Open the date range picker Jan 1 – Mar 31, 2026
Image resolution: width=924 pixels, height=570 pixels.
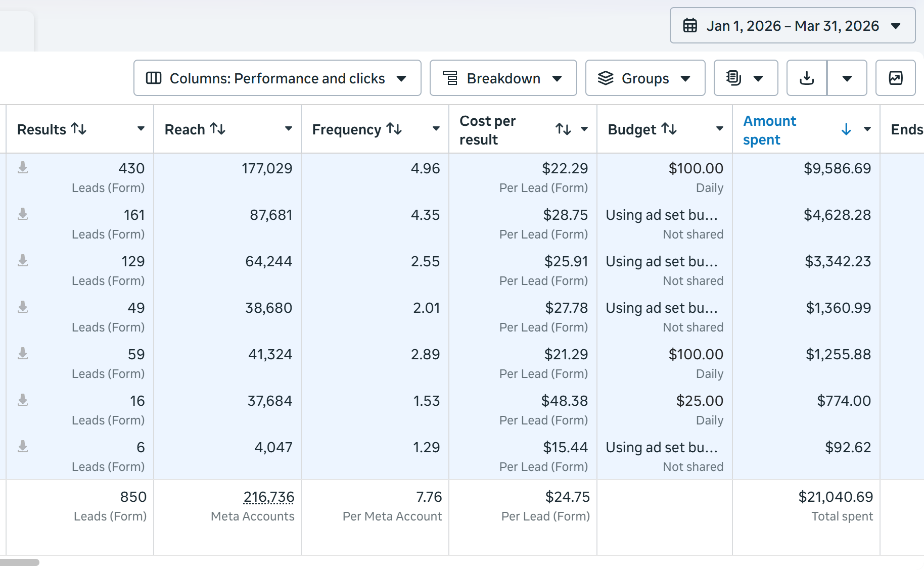point(792,25)
